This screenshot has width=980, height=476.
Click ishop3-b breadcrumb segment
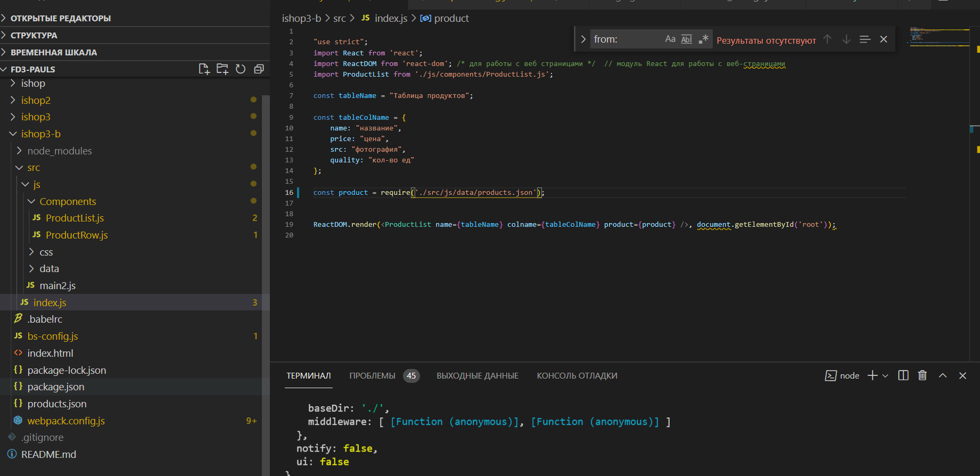pos(301,18)
